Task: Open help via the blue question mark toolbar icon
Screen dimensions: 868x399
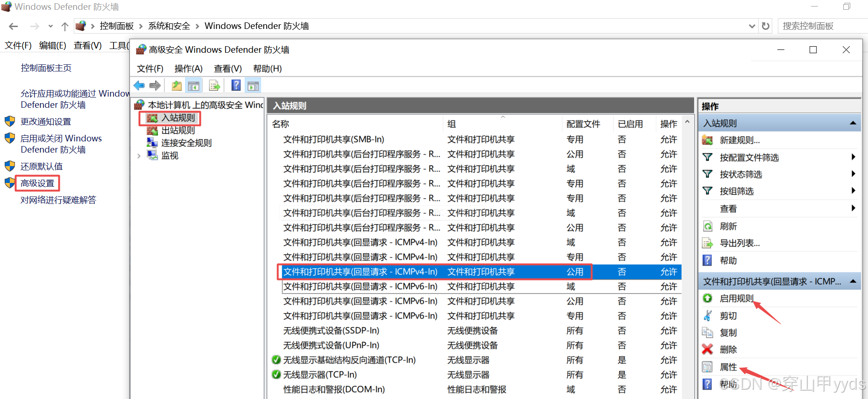Action: 236,85
